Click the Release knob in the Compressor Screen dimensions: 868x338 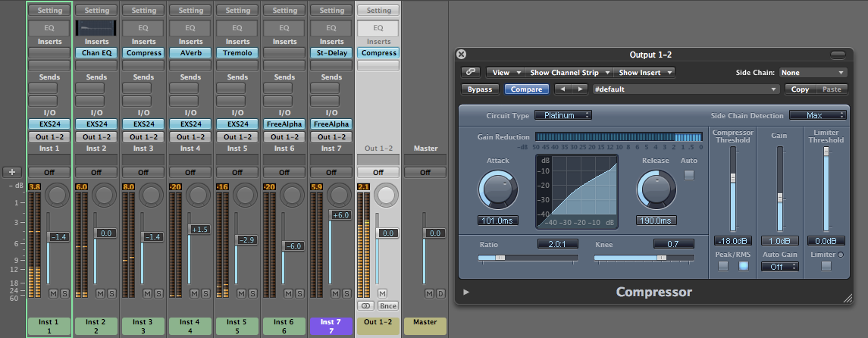pyautogui.click(x=656, y=189)
